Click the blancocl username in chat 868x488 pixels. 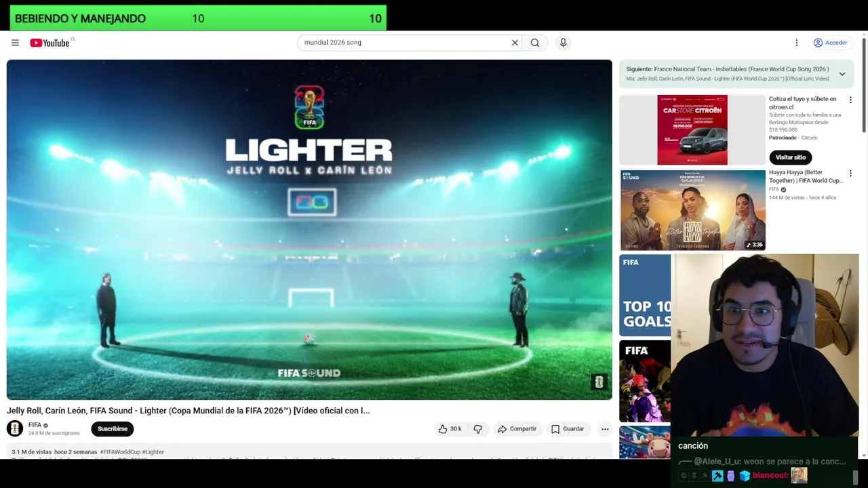tap(770, 476)
